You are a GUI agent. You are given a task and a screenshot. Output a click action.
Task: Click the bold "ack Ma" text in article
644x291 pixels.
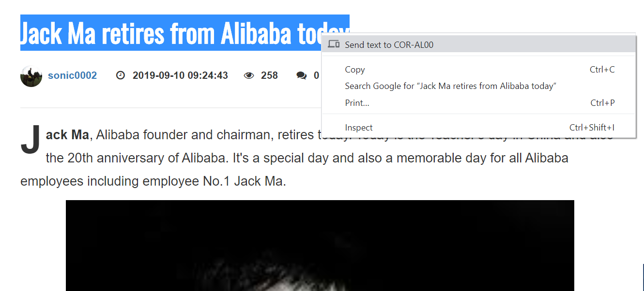67,135
